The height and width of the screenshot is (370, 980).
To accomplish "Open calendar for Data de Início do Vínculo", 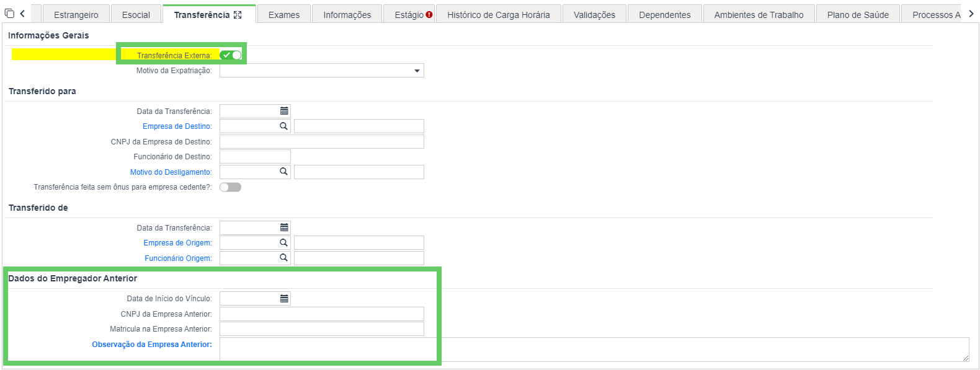I will coord(284,299).
